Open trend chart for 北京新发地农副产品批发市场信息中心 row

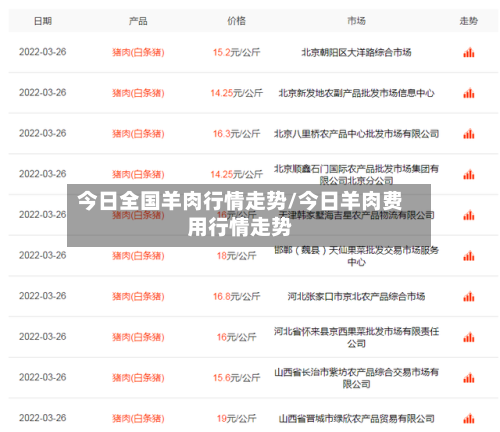(x=468, y=93)
